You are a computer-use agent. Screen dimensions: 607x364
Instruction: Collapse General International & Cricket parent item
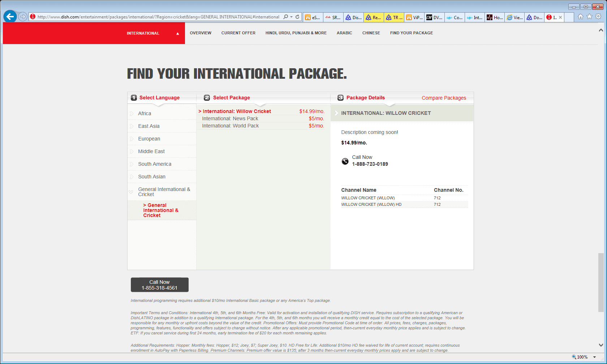[162, 192]
